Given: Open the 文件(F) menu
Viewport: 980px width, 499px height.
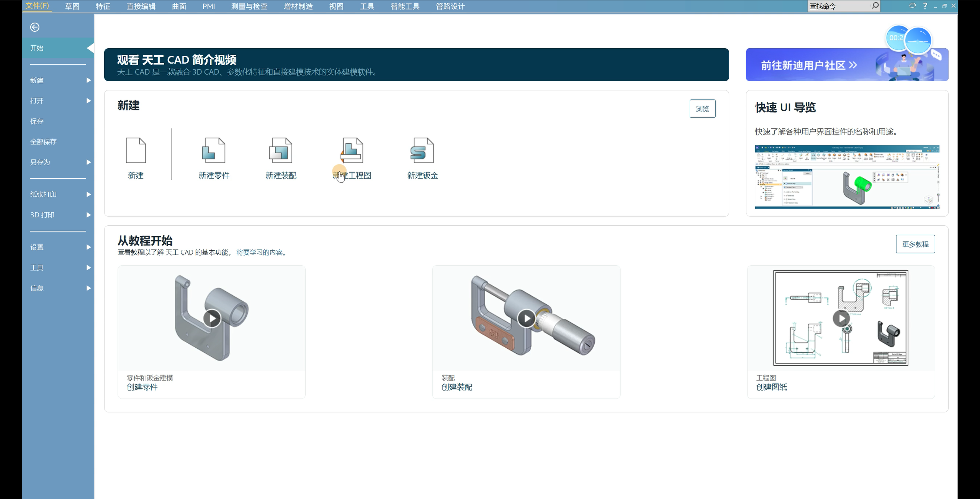Looking at the screenshot, I should [37, 6].
